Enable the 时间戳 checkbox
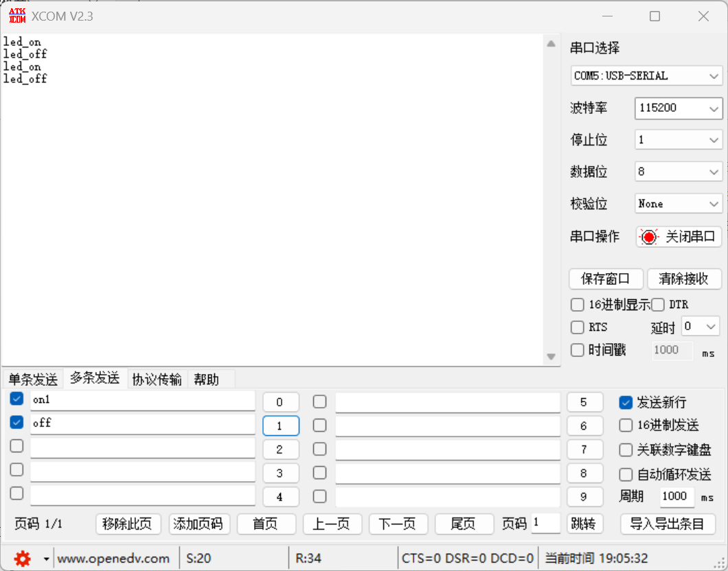This screenshot has height=571, width=728. click(578, 350)
